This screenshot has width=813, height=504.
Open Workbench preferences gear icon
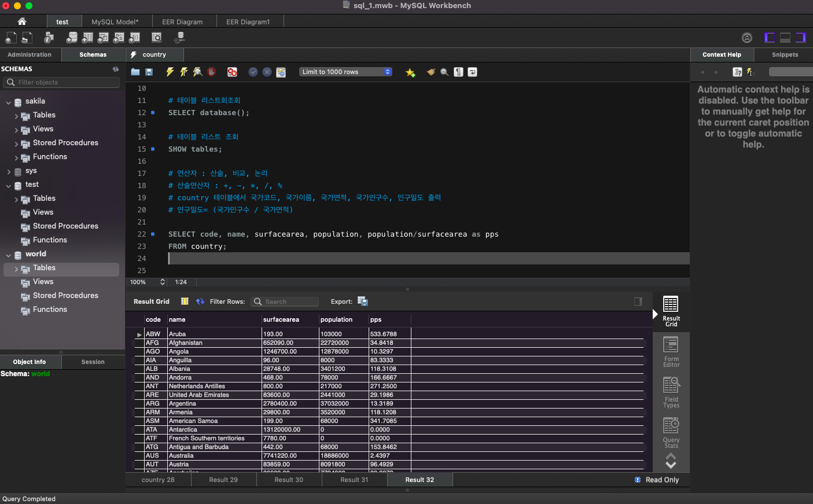pyautogui.click(x=747, y=38)
